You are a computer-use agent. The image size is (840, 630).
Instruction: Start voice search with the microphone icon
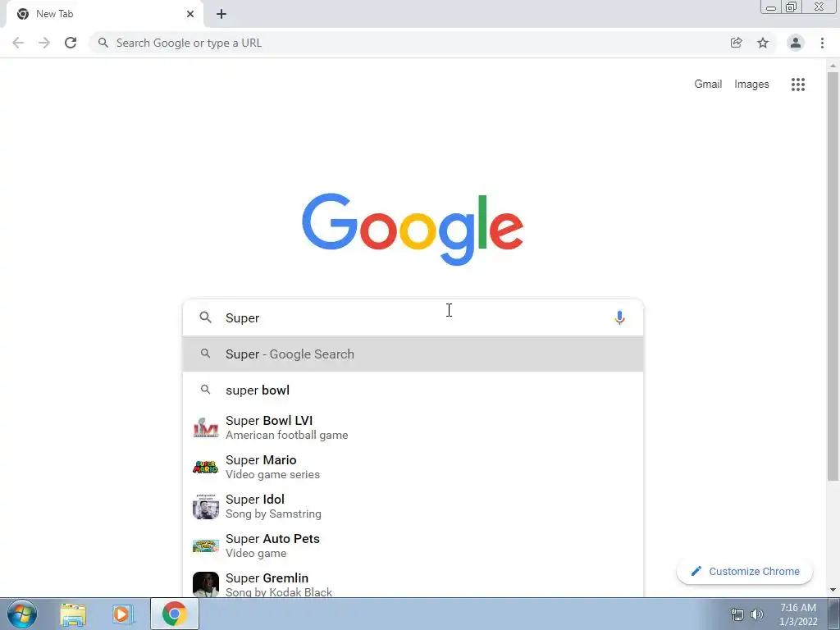619,317
